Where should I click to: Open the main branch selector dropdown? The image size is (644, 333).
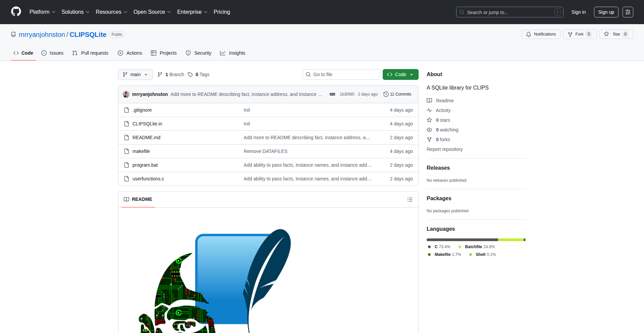pyautogui.click(x=135, y=74)
